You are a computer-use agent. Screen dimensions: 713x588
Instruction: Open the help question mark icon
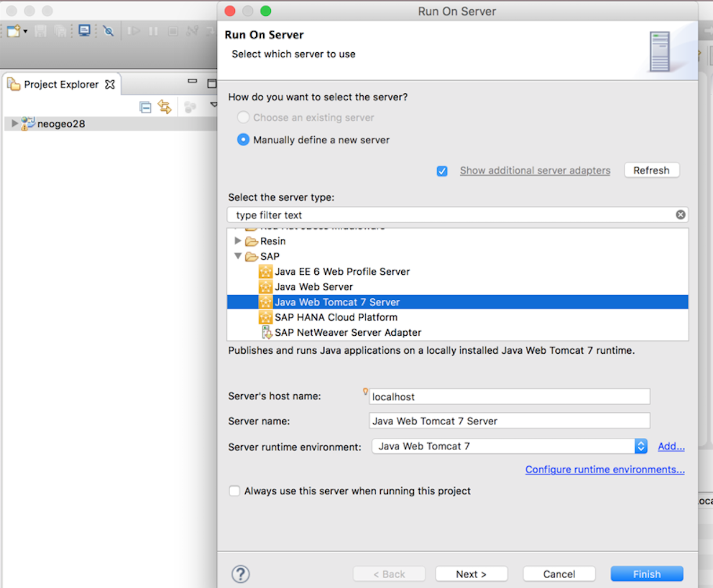coord(241,574)
